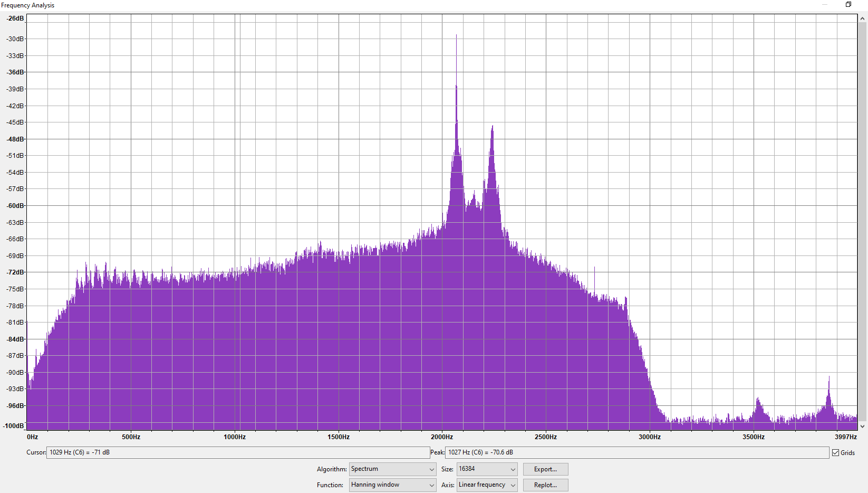Click the -60dB level label
Viewport: 868px width, 493px height.
click(15, 205)
